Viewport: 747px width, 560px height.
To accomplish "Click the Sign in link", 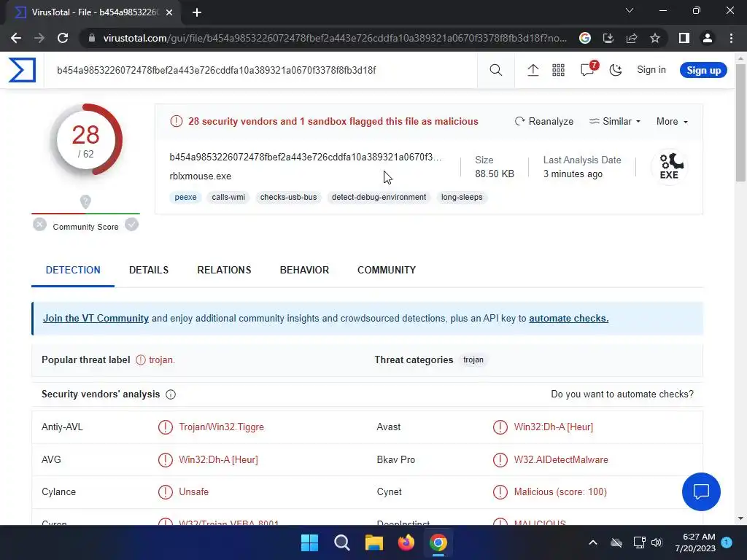I will (651, 70).
